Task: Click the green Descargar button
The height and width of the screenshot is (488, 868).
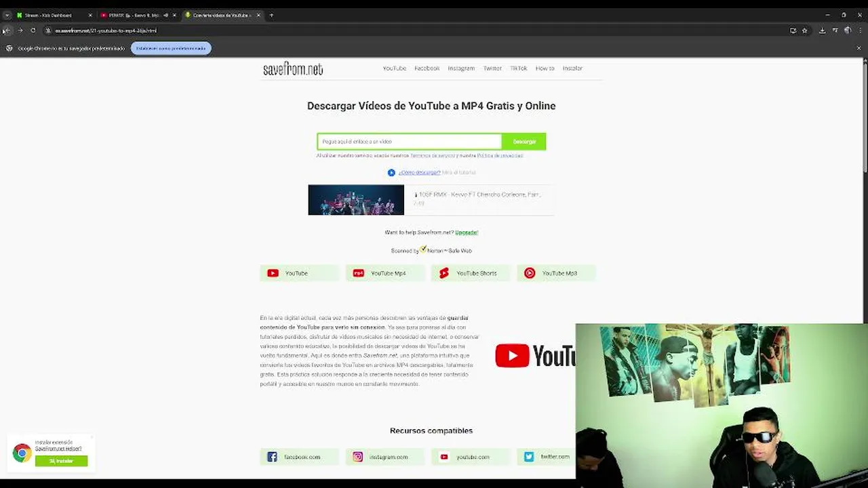Action: point(524,142)
